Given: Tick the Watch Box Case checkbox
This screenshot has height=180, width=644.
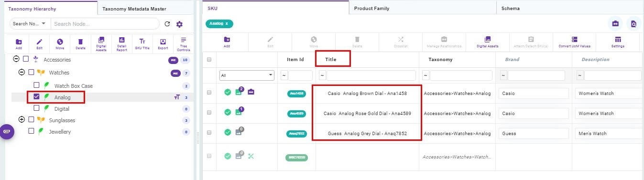Looking at the screenshot, I should pyautogui.click(x=36, y=85).
